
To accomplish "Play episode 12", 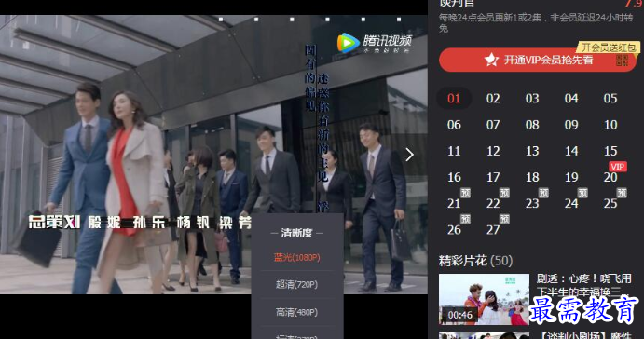I will [493, 151].
